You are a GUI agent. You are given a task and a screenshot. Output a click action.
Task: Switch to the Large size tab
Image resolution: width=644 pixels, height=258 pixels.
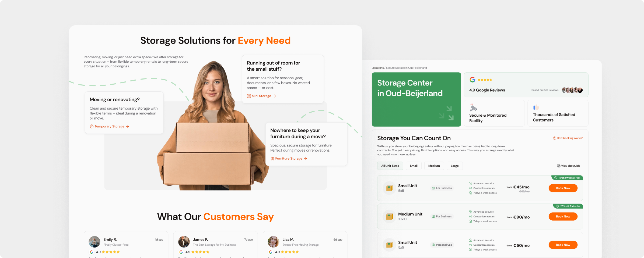click(x=455, y=166)
